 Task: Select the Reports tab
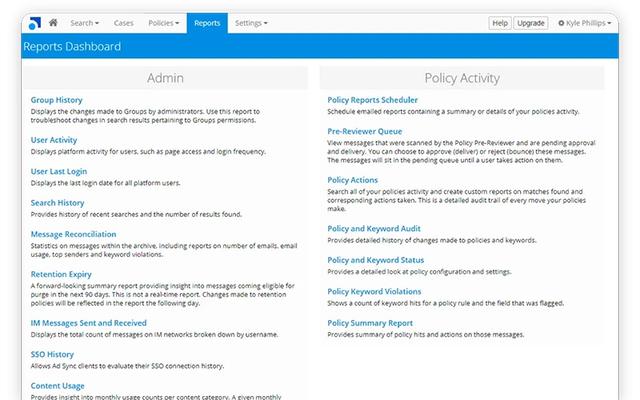[x=207, y=22]
